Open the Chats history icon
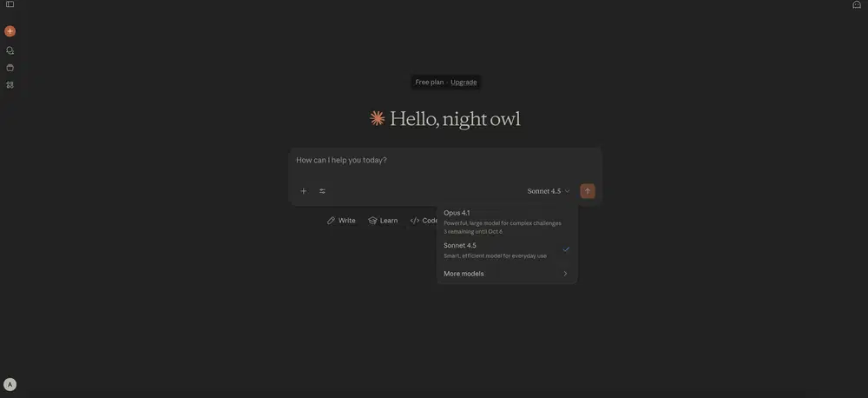Screen dimensions: 868x398 10,50
